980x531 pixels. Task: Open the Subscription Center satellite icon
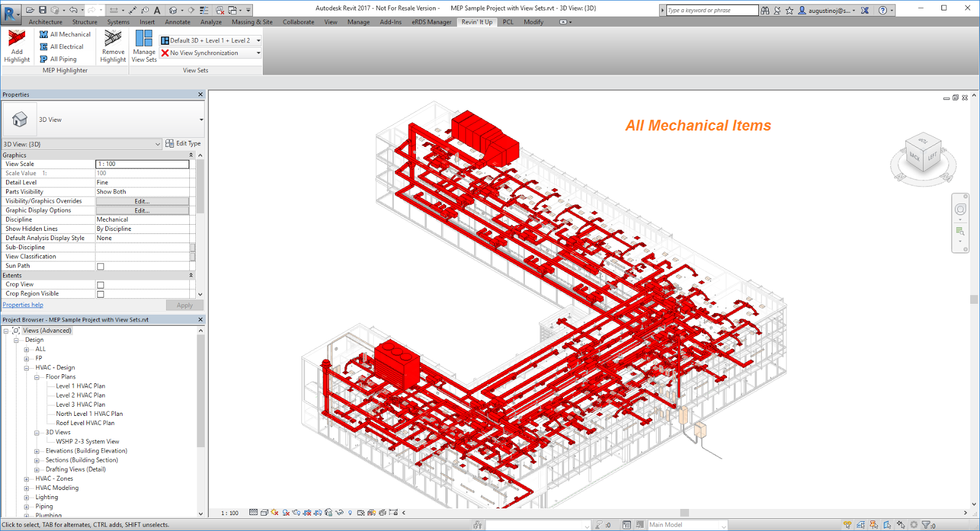[x=777, y=10]
